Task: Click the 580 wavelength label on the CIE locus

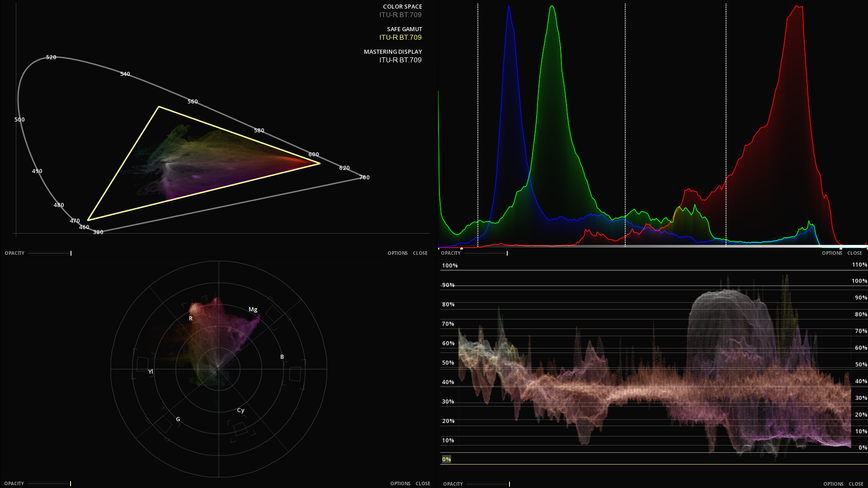Action: click(259, 131)
